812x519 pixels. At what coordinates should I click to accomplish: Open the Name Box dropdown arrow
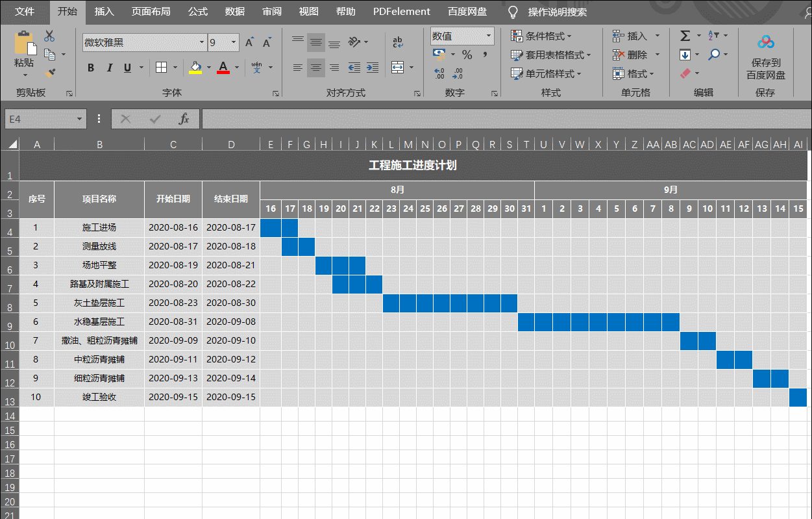(80, 119)
